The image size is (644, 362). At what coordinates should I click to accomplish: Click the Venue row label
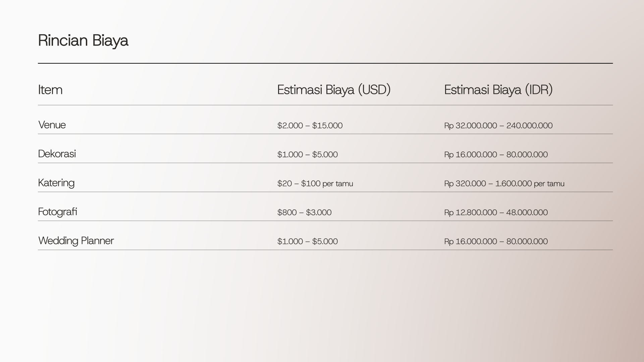(x=52, y=125)
